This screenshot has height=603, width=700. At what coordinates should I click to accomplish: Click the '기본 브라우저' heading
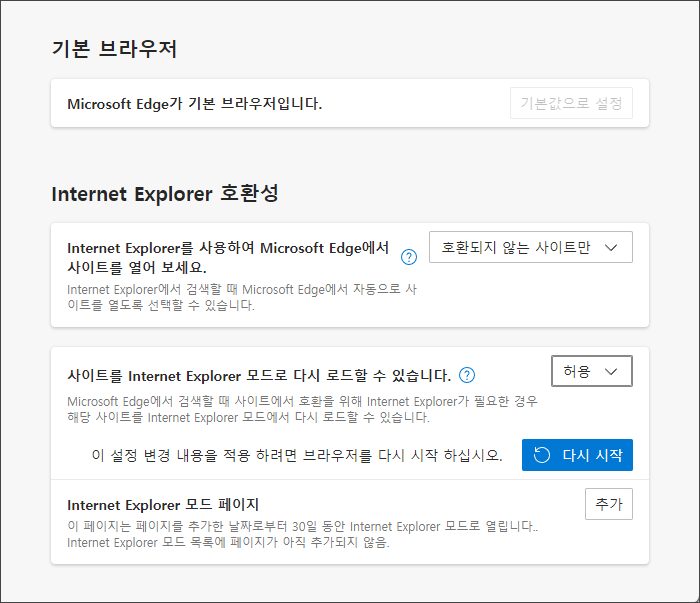pos(114,49)
